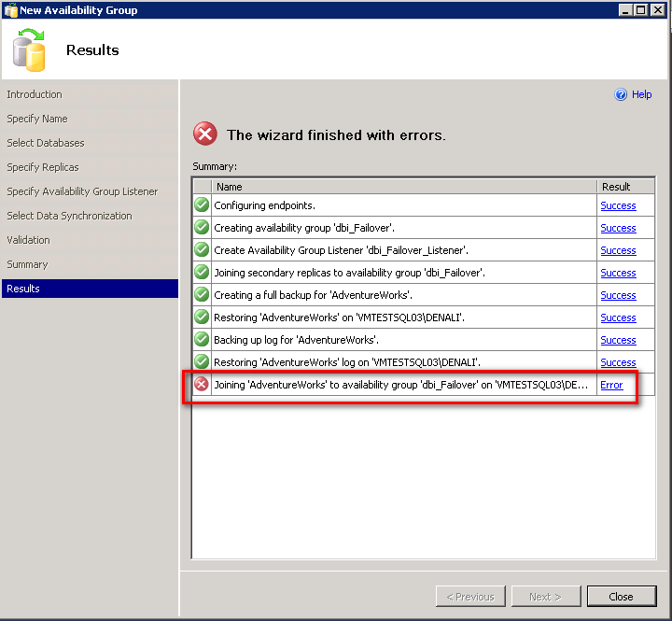Screen dimensions: 672x621
Task: Click the red error icon beside the wizard finished message
Action: point(205,134)
